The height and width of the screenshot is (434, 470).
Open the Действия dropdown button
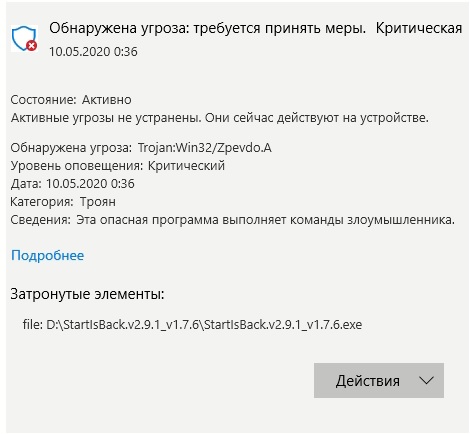tap(379, 380)
